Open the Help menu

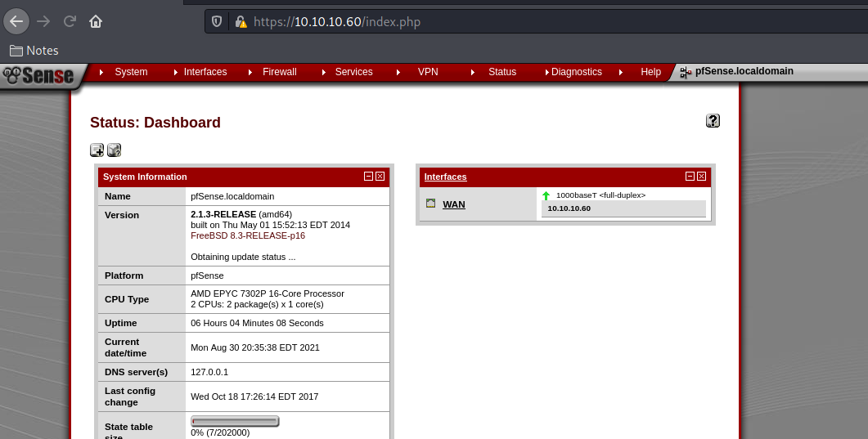(x=651, y=72)
